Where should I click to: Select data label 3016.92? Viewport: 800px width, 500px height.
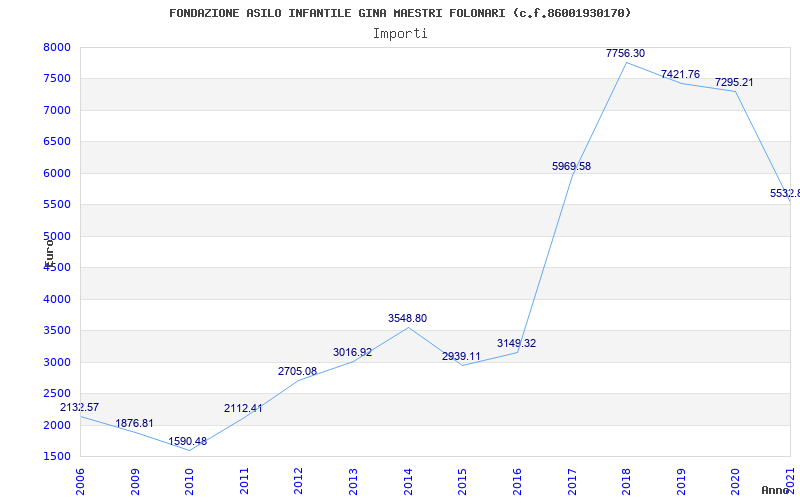click(353, 352)
